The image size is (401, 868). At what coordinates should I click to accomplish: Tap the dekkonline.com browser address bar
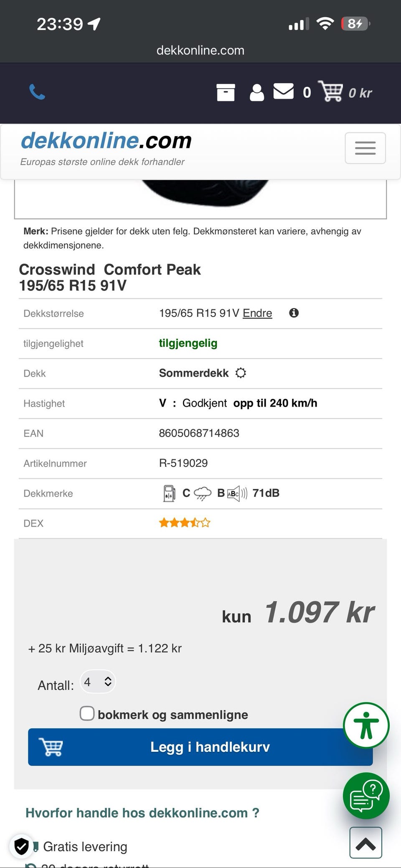coord(200,51)
